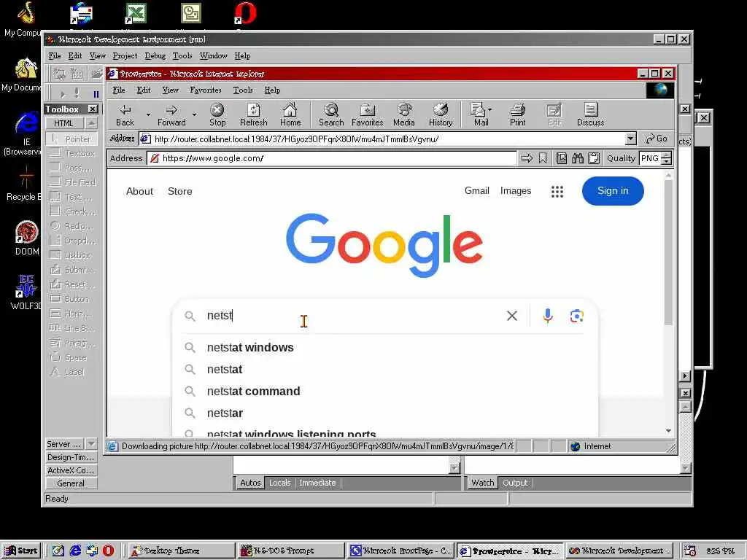Click inside the Google search input field
Viewport: 747px width, 560px height.
tap(352, 316)
